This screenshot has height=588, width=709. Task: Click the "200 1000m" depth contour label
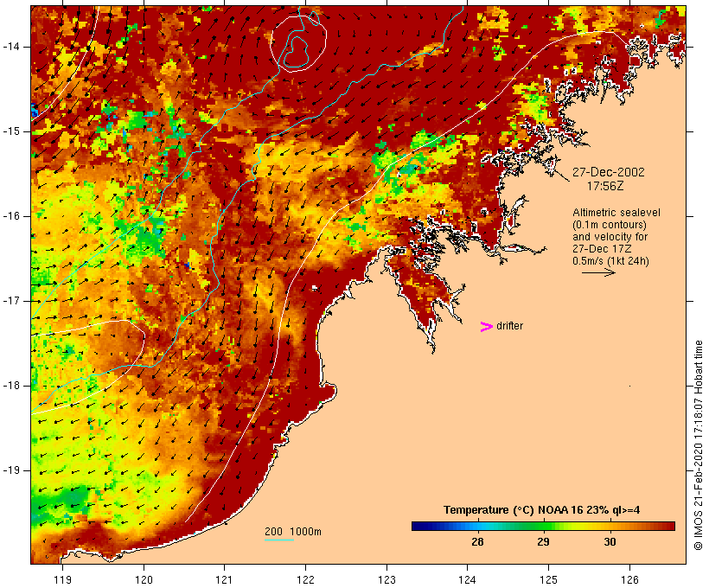click(293, 532)
